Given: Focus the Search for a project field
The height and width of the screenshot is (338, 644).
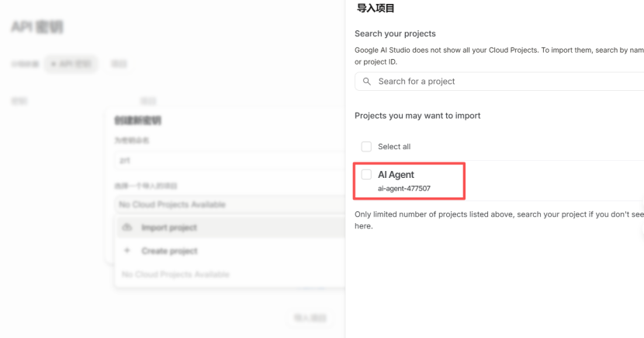Looking at the screenshot, I should 504,82.
